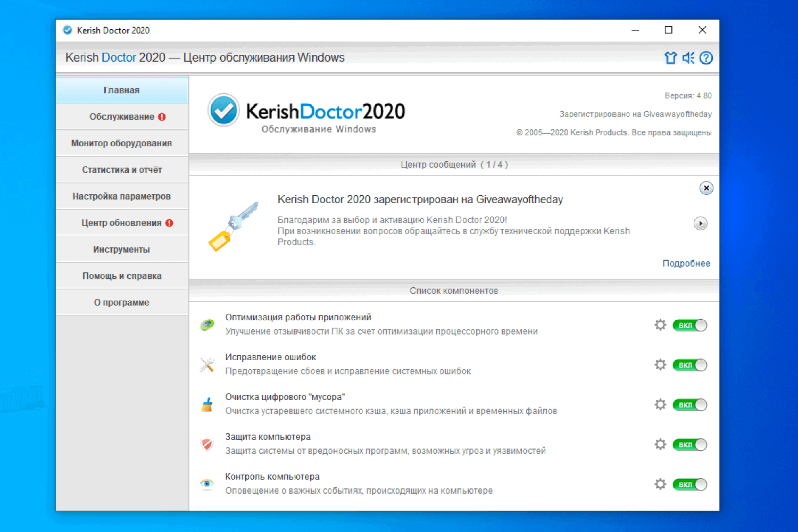Go to Монитор оборудования
The image size is (798, 532).
coord(122,143)
